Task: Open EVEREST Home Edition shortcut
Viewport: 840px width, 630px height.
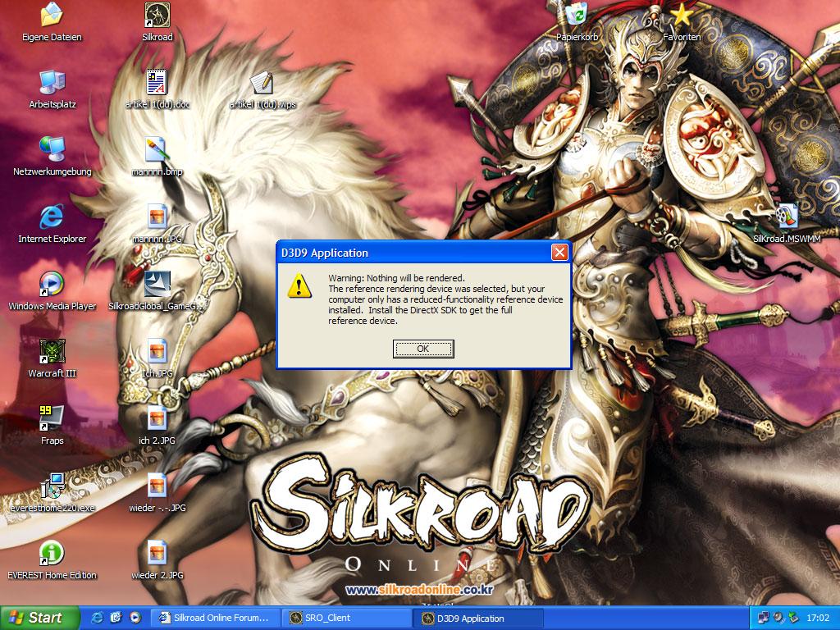Action: pyautogui.click(x=52, y=554)
